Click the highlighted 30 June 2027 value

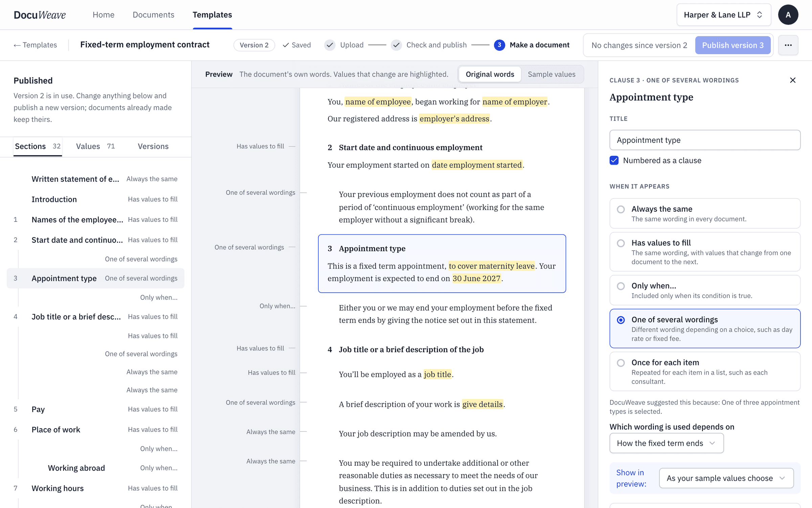click(x=476, y=278)
